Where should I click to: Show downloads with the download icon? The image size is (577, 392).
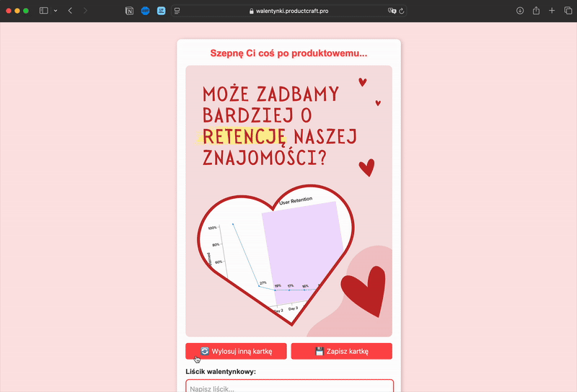520,11
